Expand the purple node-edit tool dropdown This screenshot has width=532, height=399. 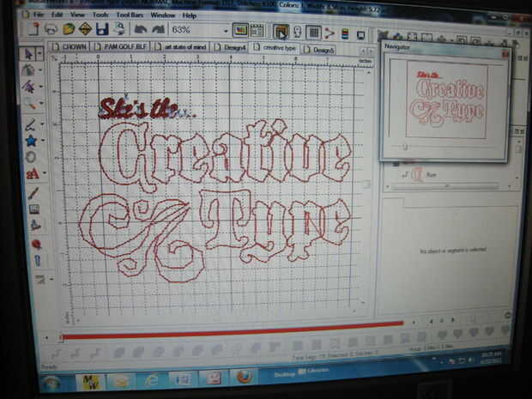[x=41, y=87]
